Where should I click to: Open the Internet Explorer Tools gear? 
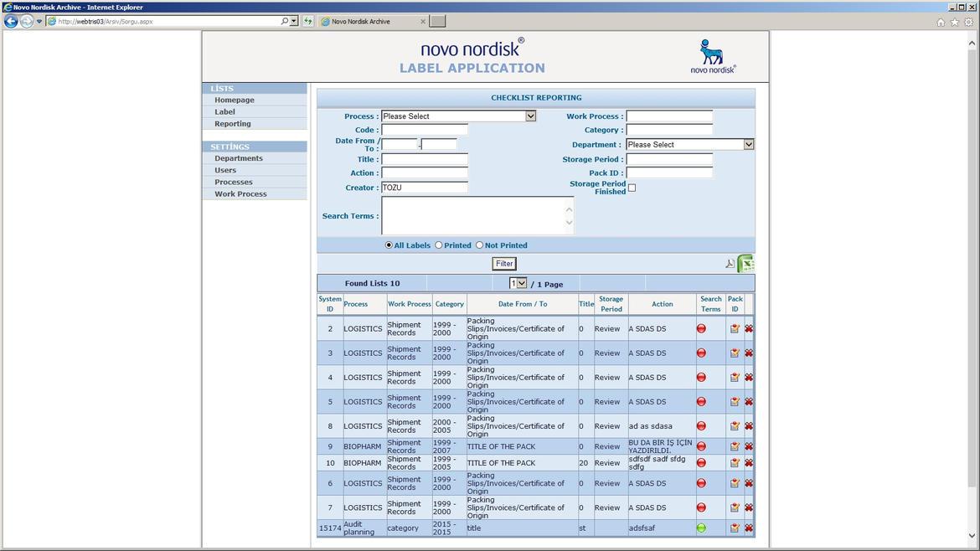[969, 22]
